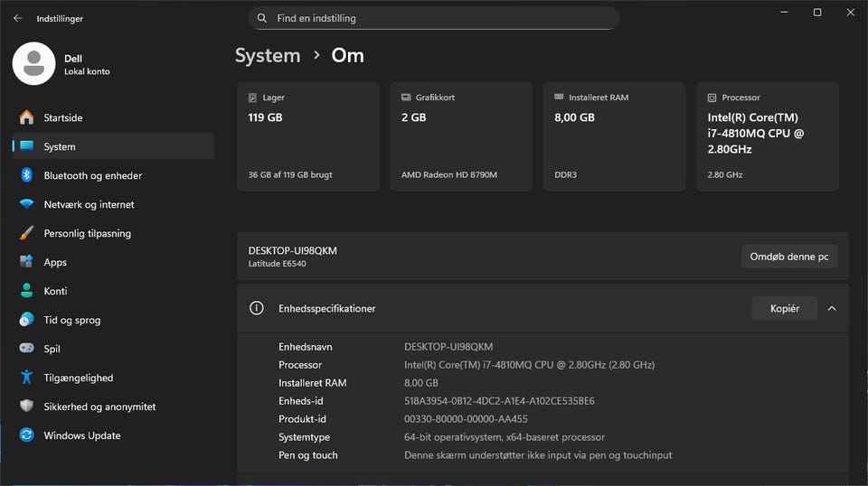Open the Spil settings category

point(52,349)
